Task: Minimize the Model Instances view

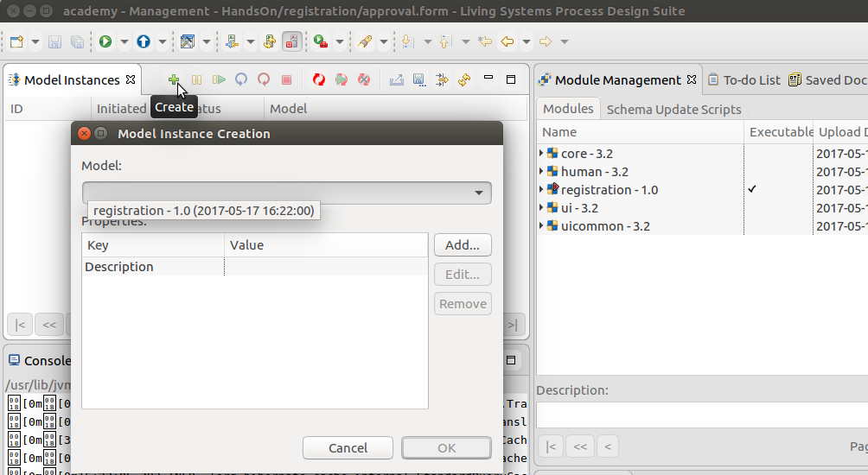Action: tap(488, 78)
